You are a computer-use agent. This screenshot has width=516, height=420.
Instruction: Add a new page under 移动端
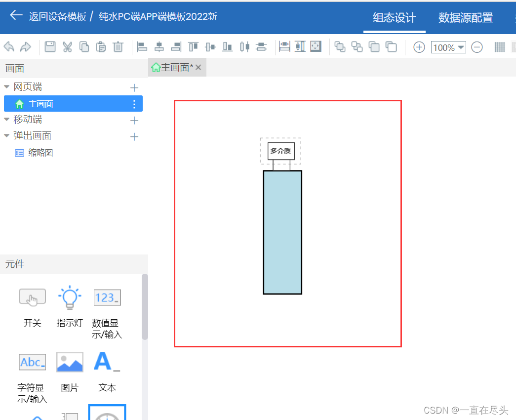pos(134,120)
